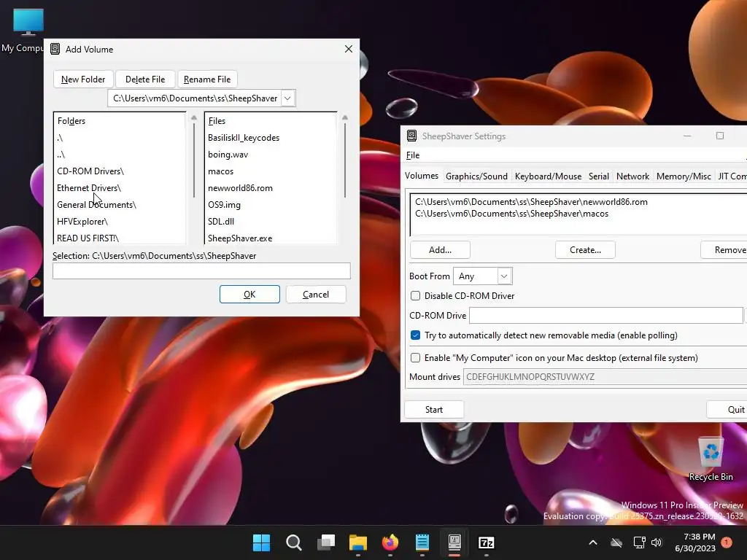The height and width of the screenshot is (560, 747).
Task: Uncheck automatic removable media polling
Action: pos(415,335)
